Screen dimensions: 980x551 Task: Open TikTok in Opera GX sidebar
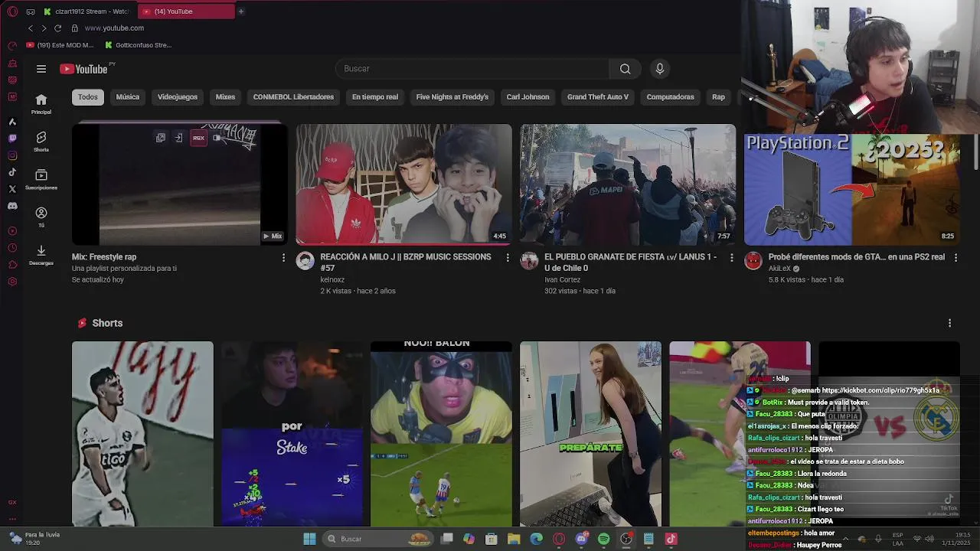pyautogui.click(x=12, y=172)
